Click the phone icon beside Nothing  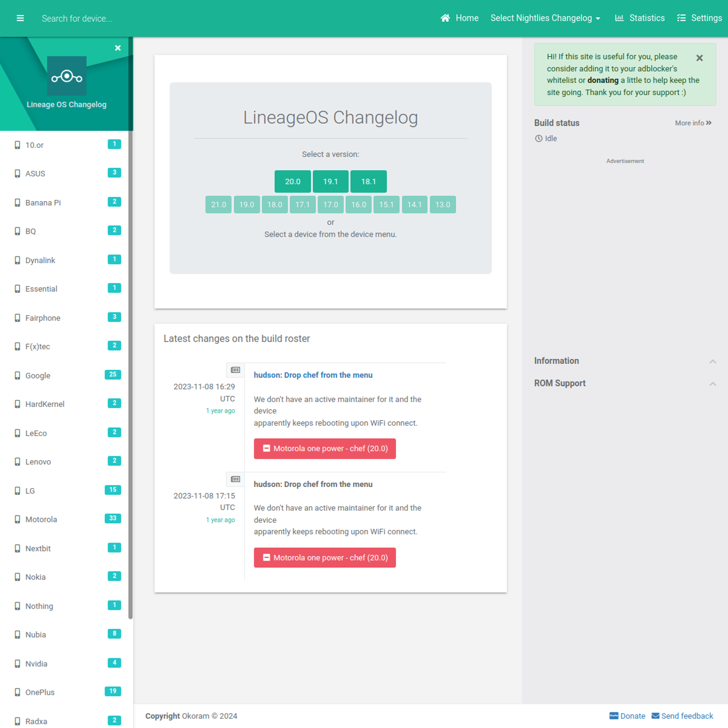point(17,606)
